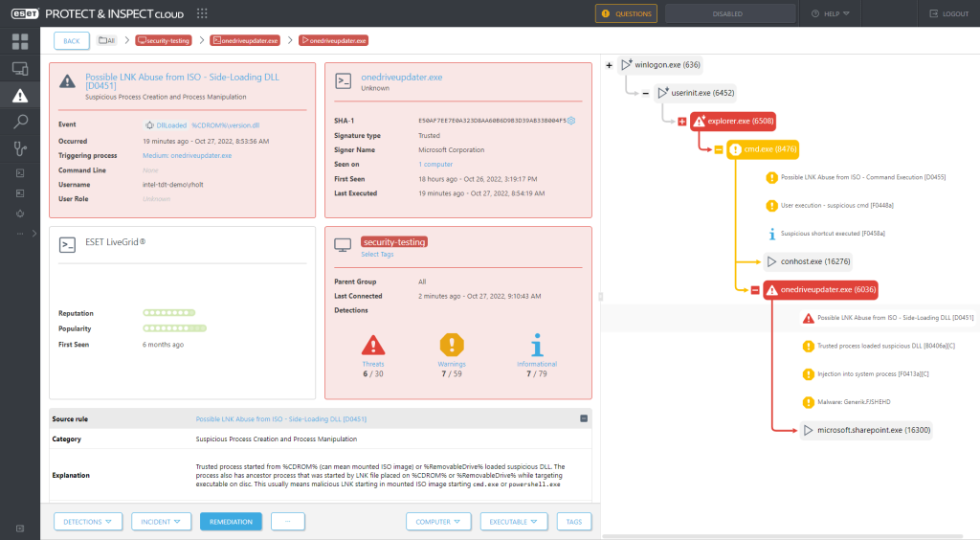This screenshot has height=540, width=980.
Task: Click the All breadcrumb folder
Action: point(106,40)
